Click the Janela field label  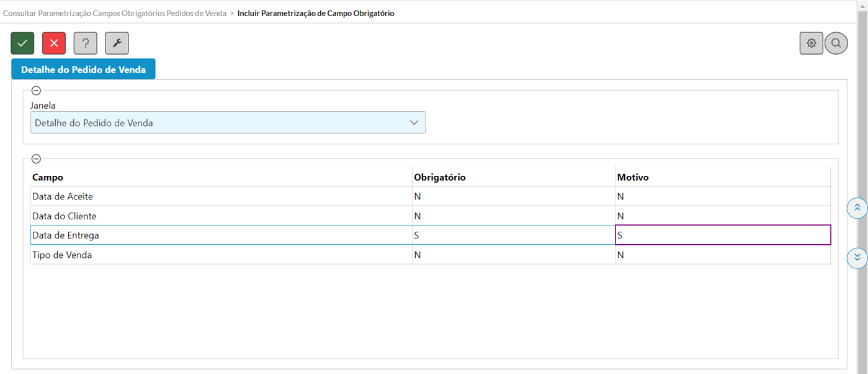(x=43, y=106)
